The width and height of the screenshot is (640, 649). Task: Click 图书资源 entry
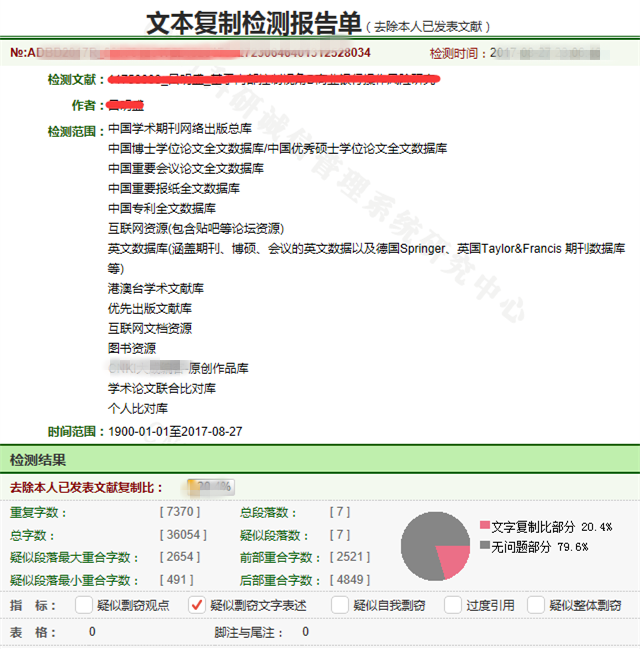pyautogui.click(x=132, y=349)
